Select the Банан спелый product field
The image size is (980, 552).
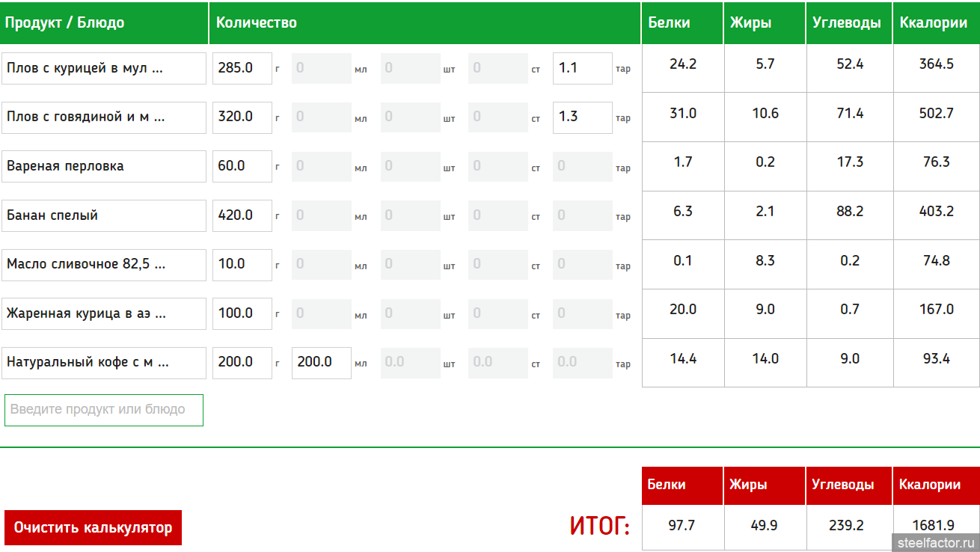click(x=104, y=215)
